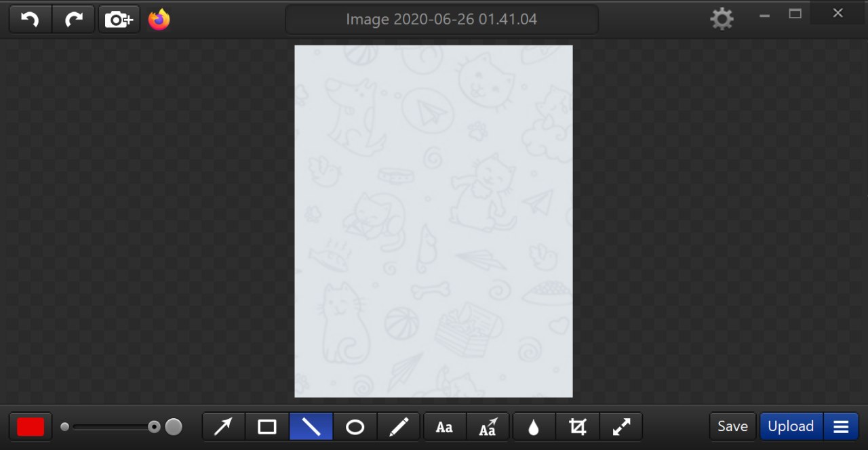
Task: Minimize the editor window
Action: tap(765, 15)
